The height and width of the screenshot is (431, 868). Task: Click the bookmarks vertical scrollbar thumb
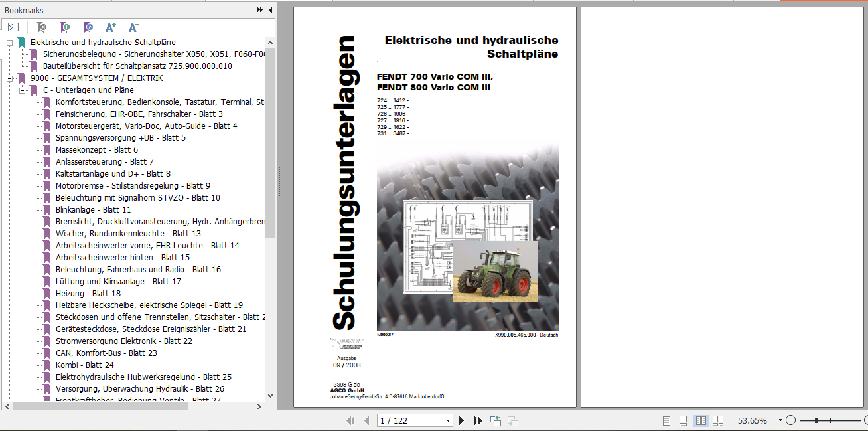[270, 142]
